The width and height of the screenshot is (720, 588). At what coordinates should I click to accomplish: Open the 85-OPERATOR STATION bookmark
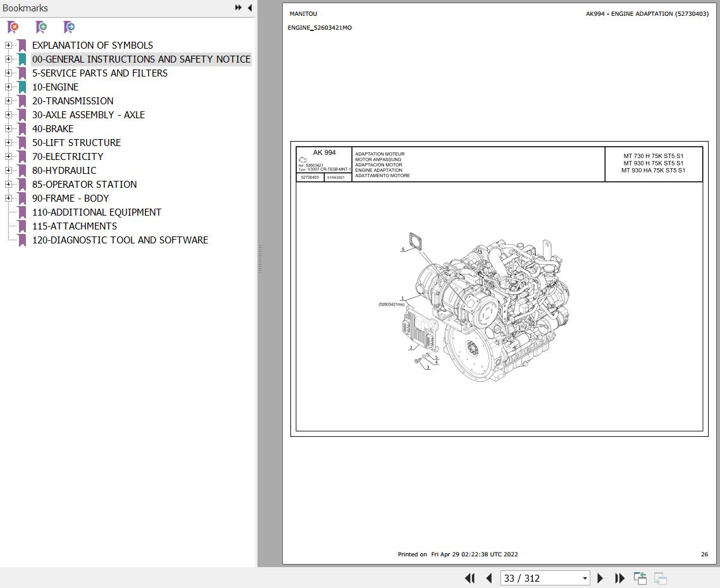[85, 185]
